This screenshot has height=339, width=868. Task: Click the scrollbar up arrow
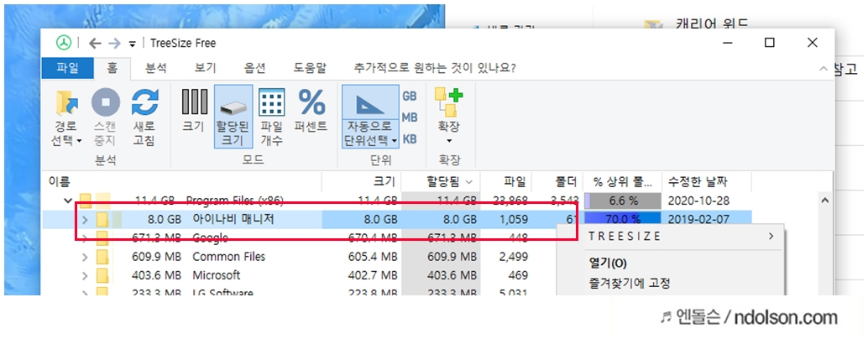coord(827,200)
